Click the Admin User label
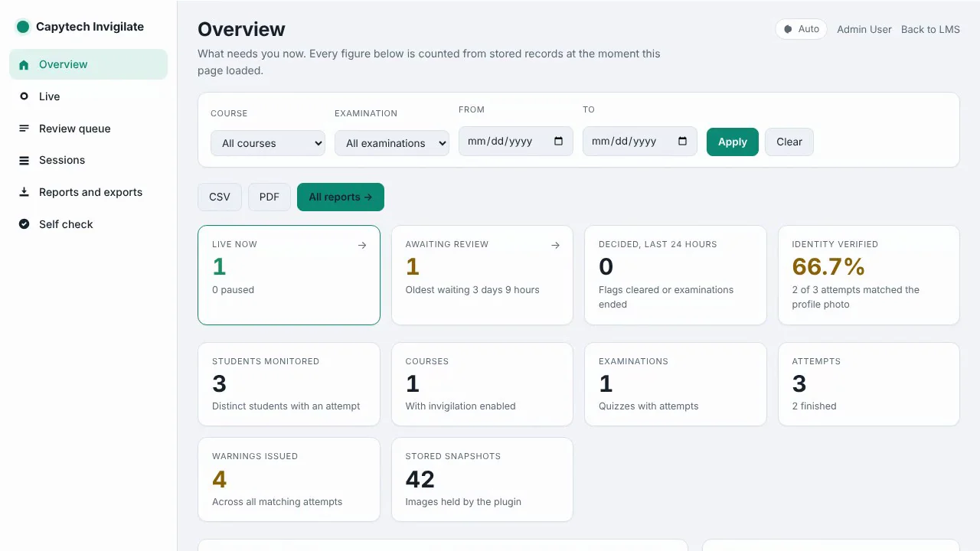Screen dimensions: 980x551 [864, 29]
